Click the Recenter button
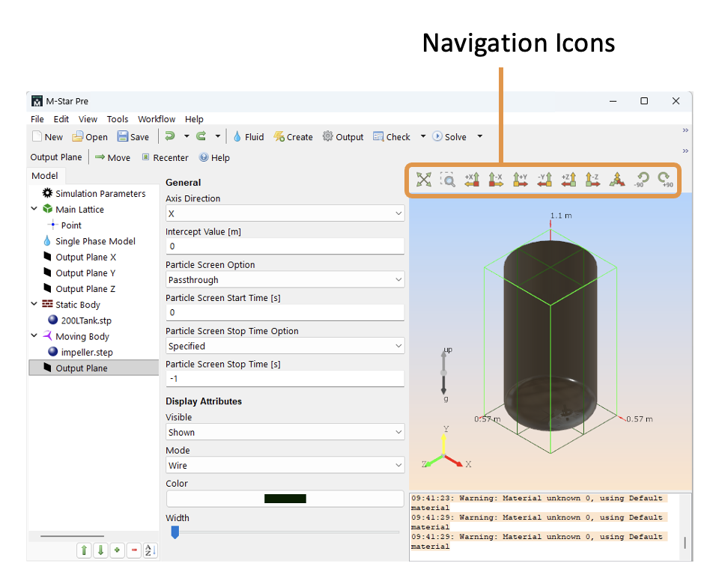 165,158
